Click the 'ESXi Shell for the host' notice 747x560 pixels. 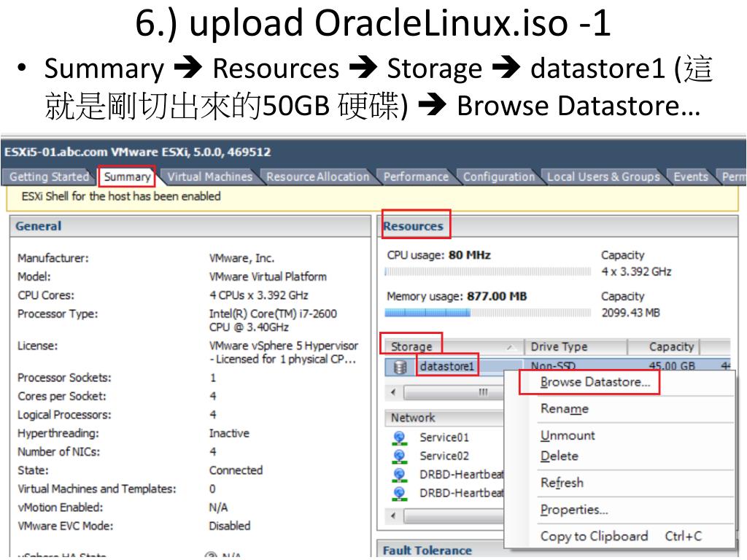coord(121,196)
